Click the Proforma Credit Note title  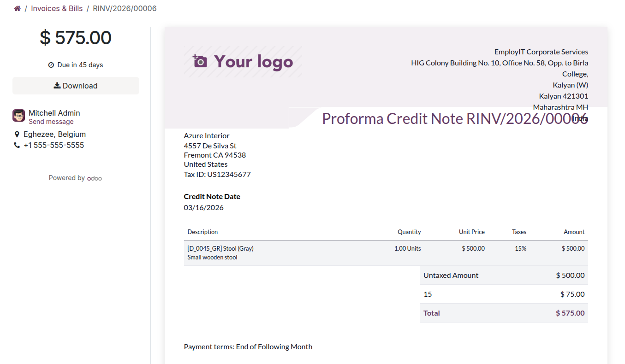[455, 118]
